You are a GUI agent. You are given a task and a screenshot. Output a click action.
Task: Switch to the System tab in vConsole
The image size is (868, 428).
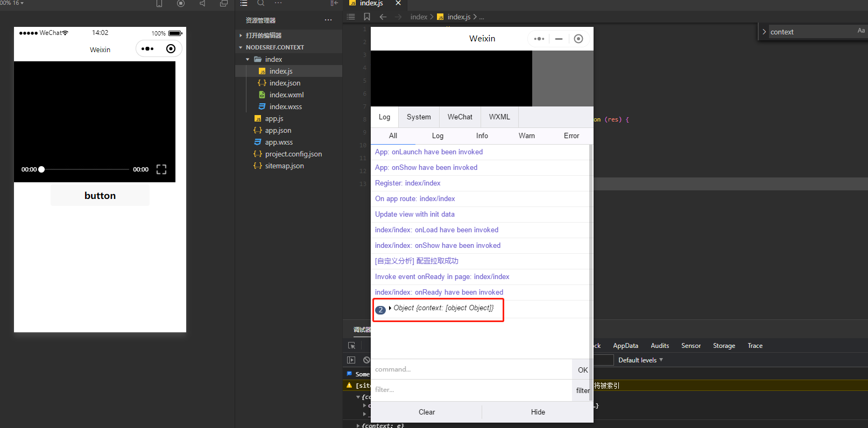click(419, 117)
